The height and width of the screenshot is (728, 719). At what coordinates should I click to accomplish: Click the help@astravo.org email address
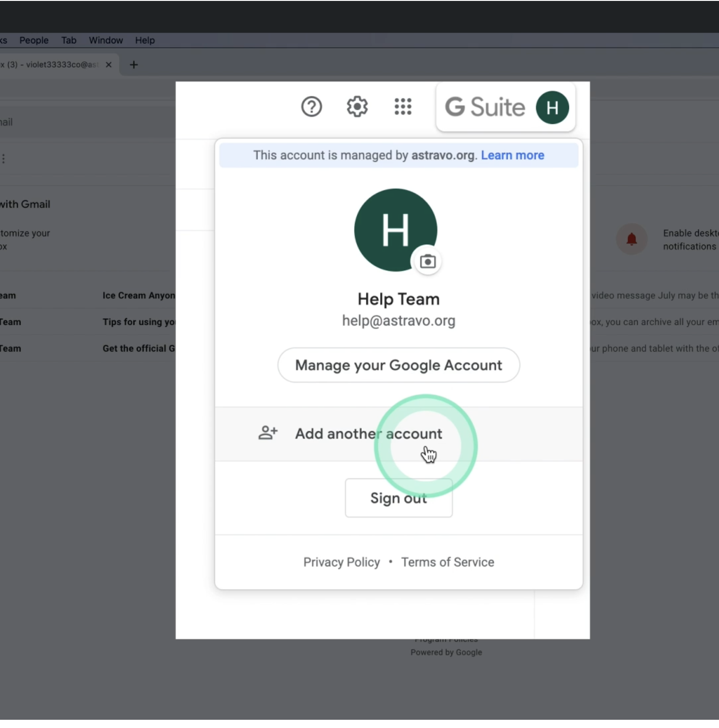click(x=398, y=321)
